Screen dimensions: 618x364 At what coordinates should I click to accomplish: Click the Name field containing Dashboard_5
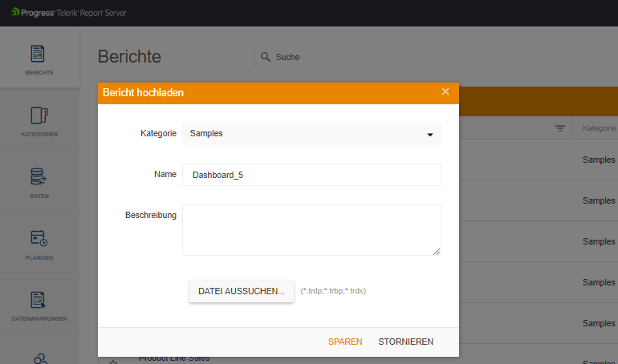pyautogui.click(x=311, y=175)
